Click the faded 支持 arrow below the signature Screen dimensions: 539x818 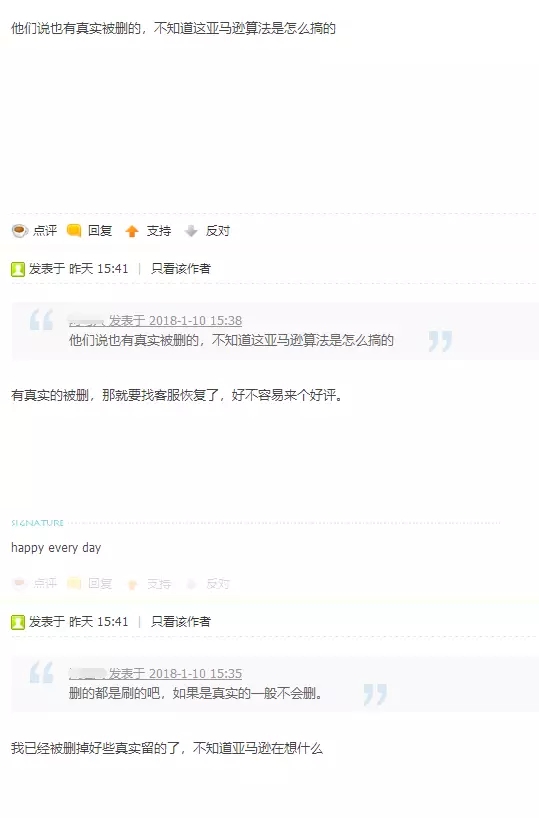tap(133, 584)
